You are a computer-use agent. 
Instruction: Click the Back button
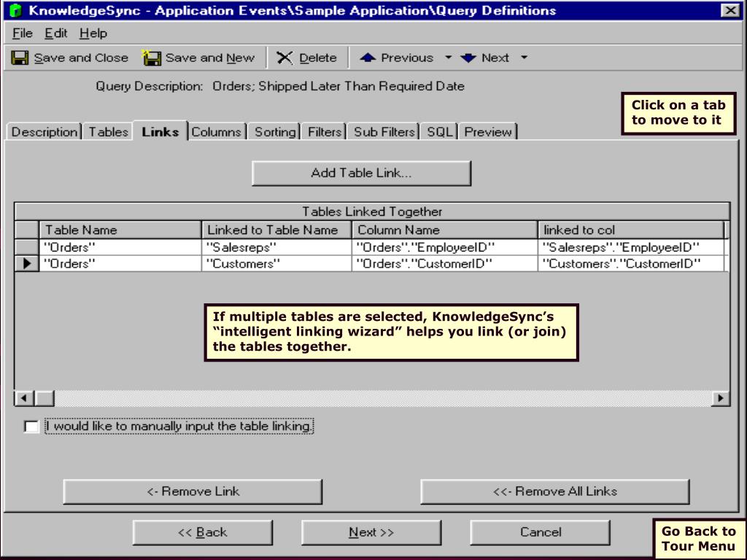click(x=203, y=532)
